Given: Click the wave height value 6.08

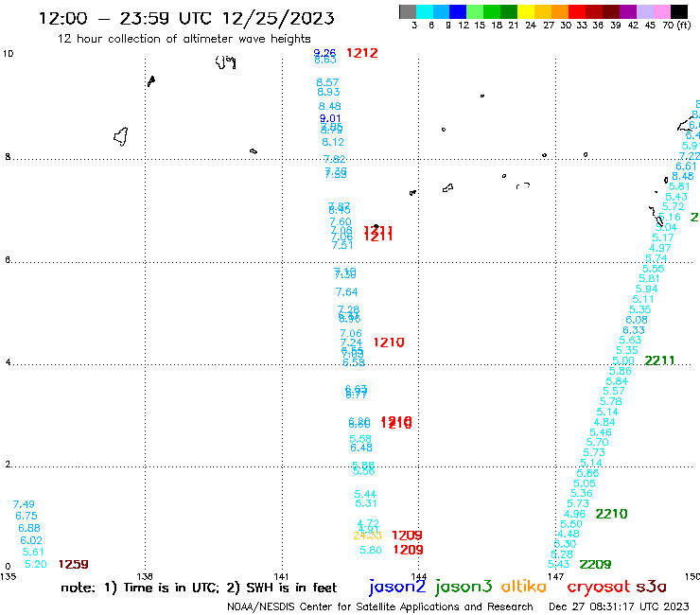Looking at the screenshot, I should pos(637,320).
